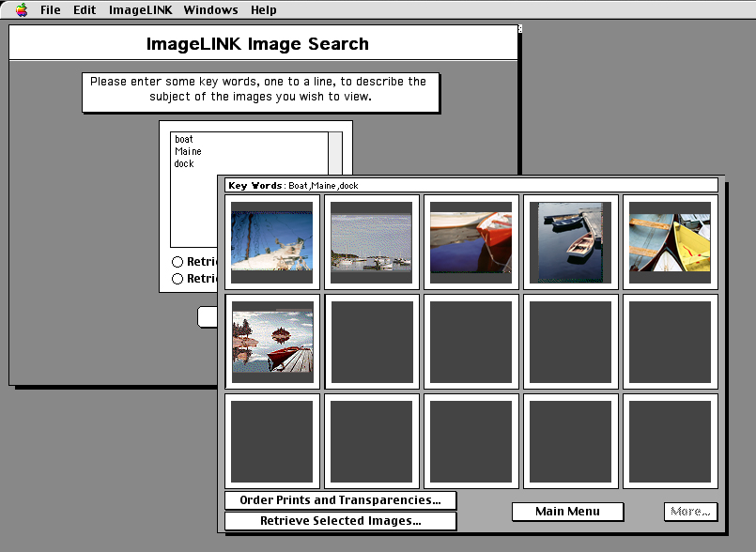This screenshot has width=756, height=552.
Task: Select the gray harbor boats thumbnail
Action: [x=372, y=241]
